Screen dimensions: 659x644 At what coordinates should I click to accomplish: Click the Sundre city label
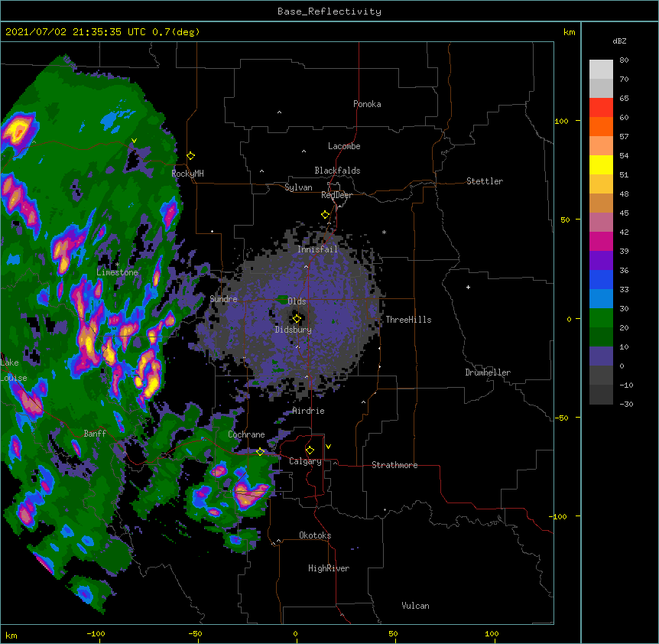click(223, 299)
